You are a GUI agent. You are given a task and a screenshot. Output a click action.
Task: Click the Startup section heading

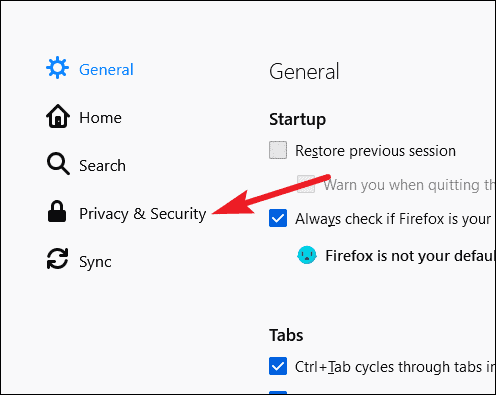coord(298,120)
